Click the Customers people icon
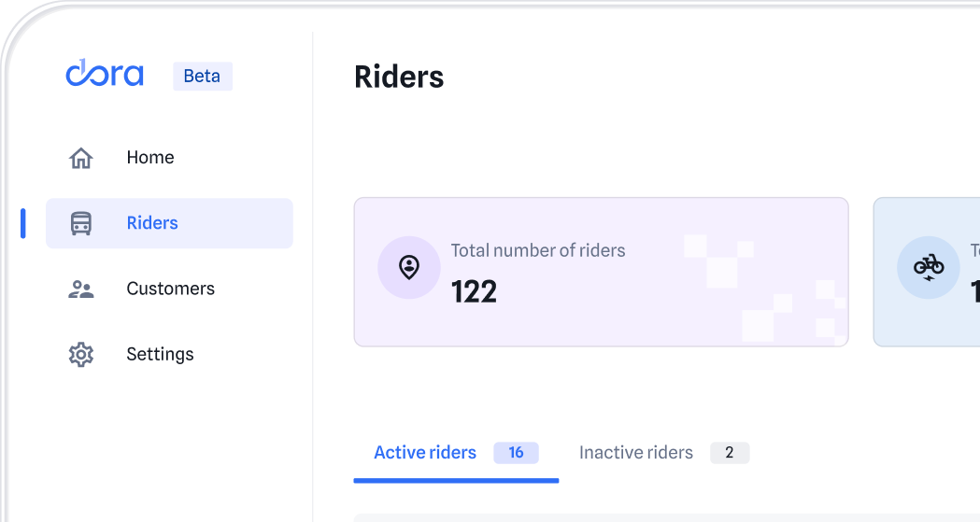 tap(81, 289)
